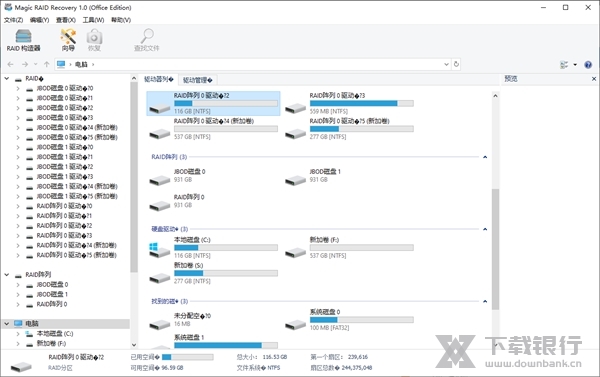The height and width of the screenshot is (377, 600).
Task: Click the view options icon
Action: pyautogui.click(x=564, y=65)
